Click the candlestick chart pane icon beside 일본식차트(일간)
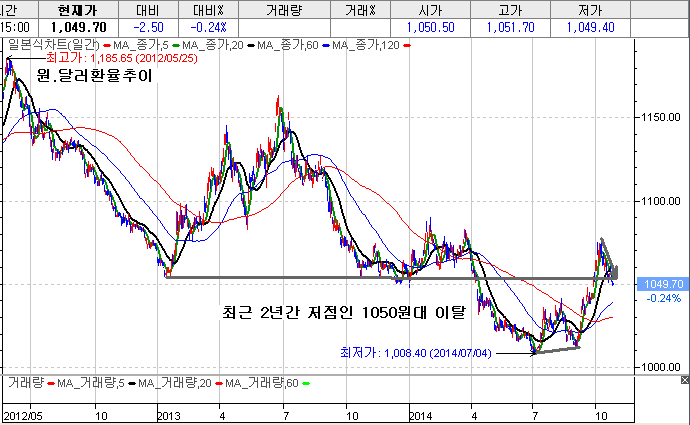This screenshot has height=425, width=690. point(4,46)
